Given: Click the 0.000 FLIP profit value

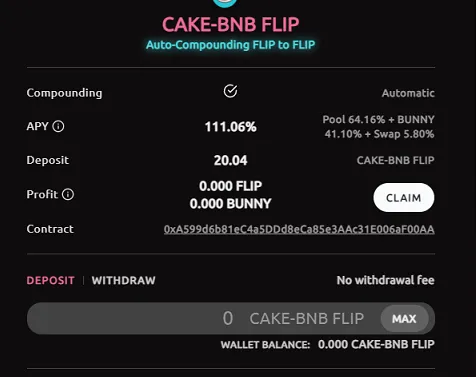Looking at the screenshot, I should pyautogui.click(x=231, y=186).
